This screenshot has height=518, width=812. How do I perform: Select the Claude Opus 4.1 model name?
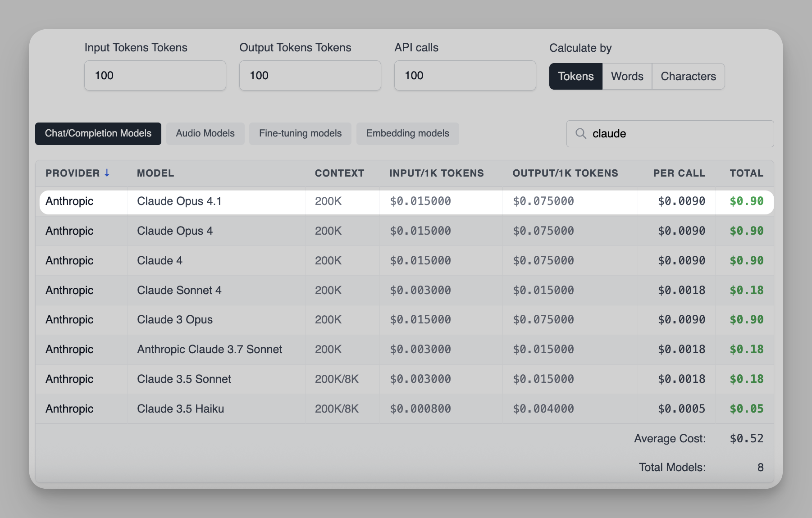[x=179, y=201]
